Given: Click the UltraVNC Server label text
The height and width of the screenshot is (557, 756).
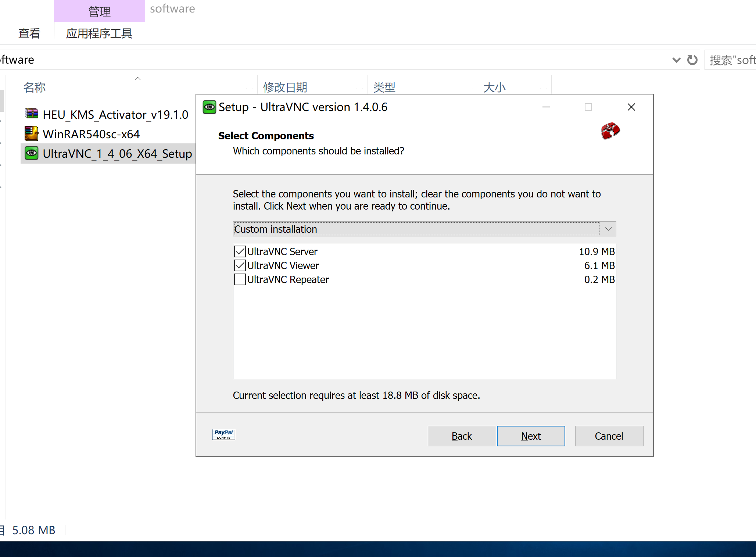Looking at the screenshot, I should [282, 251].
